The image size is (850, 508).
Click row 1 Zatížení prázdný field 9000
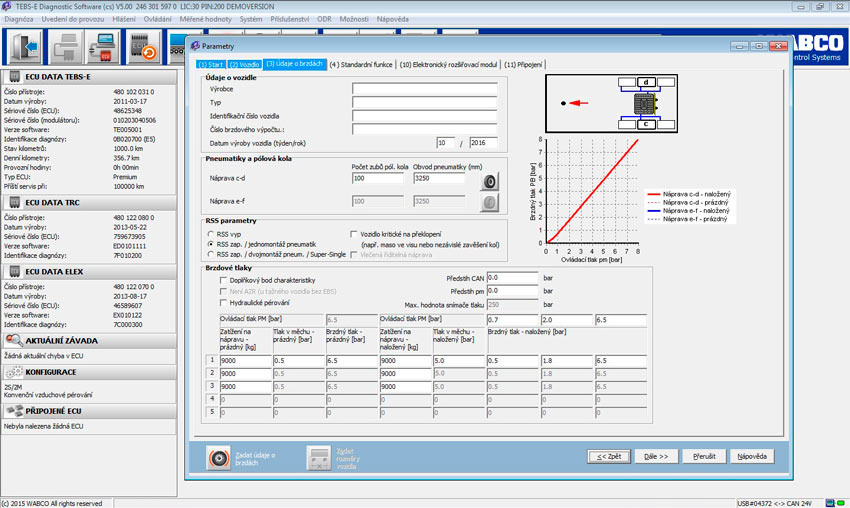point(246,361)
